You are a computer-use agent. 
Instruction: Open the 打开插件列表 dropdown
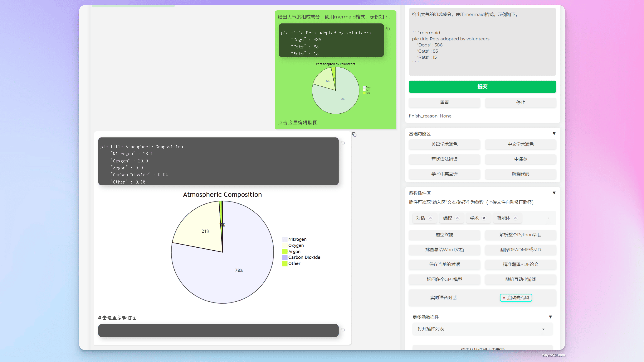point(482,329)
